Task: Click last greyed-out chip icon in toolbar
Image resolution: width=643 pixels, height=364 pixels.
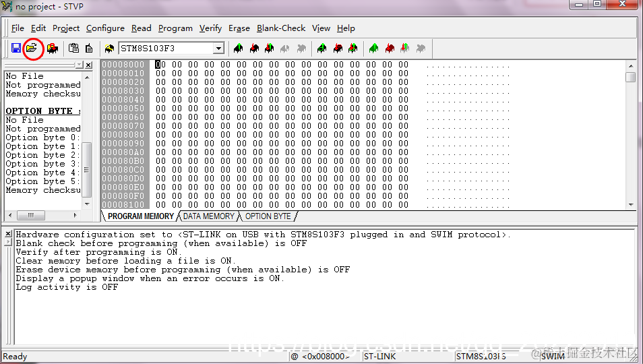Action: coord(421,49)
